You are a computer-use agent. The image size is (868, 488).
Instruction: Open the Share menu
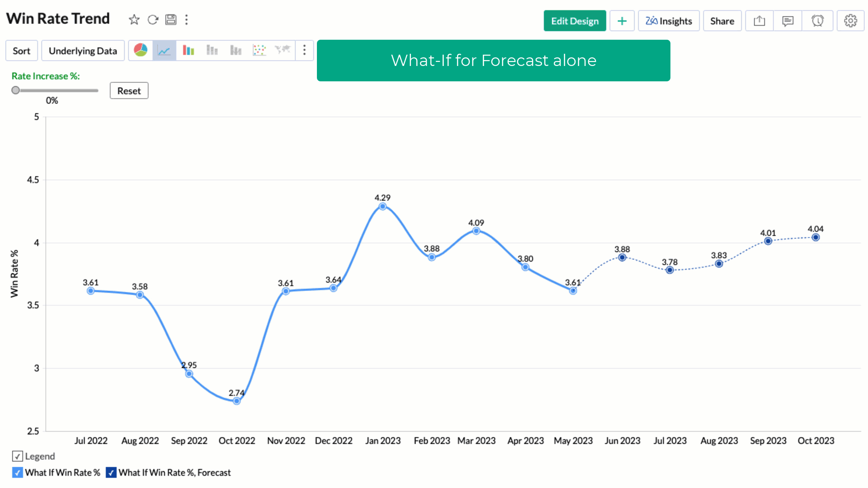tap(722, 21)
